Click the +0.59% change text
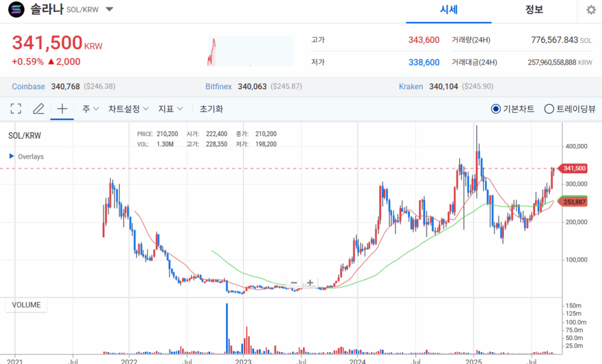The height and width of the screenshot is (364, 602). tap(28, 62)
